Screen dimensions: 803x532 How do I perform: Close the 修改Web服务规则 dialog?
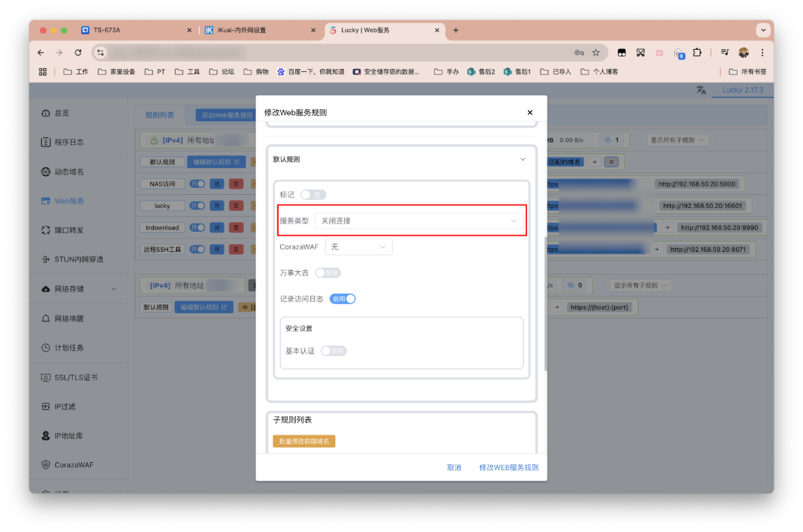coord(529,113)
